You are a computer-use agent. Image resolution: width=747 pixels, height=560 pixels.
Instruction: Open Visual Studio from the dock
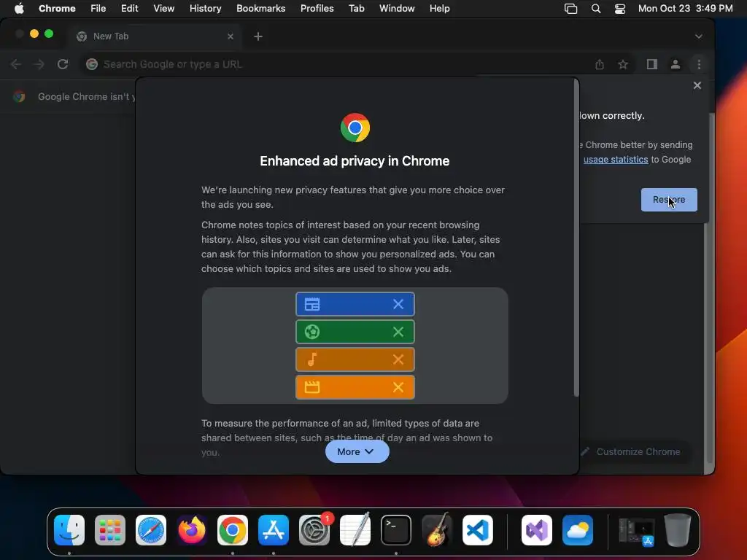pos(537,530)
